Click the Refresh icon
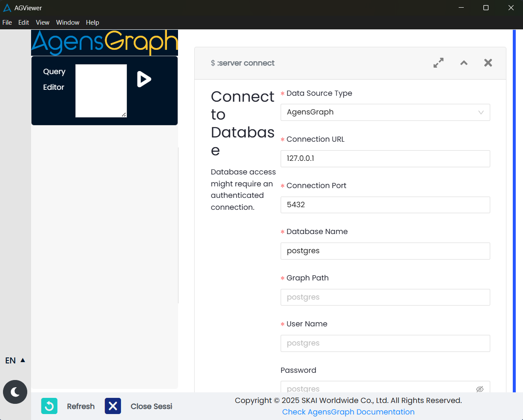Viewport: 523px width, 420px height. point(49,406)
